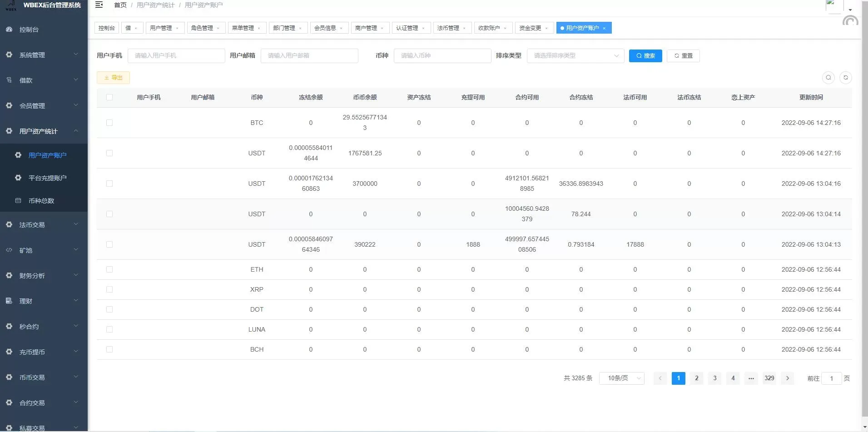Click the round search toggle icon above table
868x432 pixels.
[x=828, y=78]
